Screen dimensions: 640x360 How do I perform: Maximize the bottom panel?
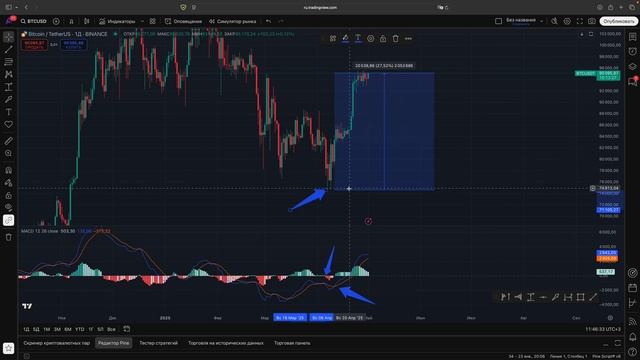coord(618,343)
